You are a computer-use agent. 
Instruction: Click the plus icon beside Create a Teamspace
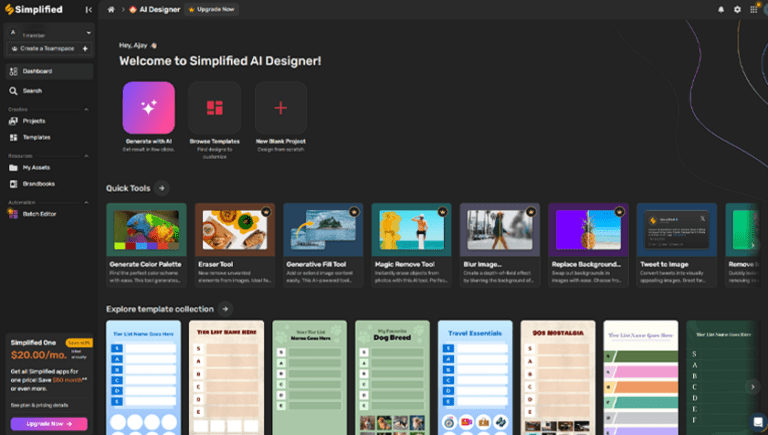(x=85, y=48)
